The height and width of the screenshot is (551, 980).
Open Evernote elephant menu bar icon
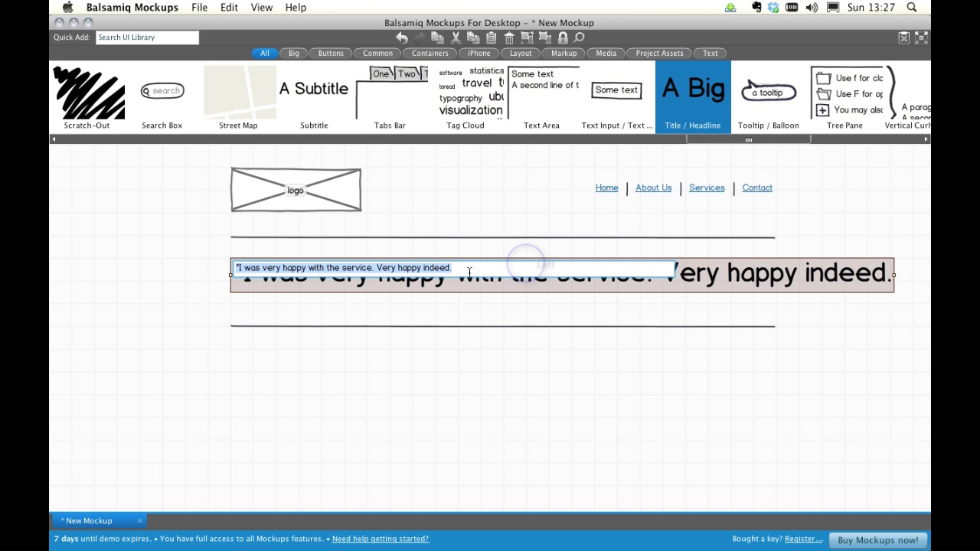point(757,7)
